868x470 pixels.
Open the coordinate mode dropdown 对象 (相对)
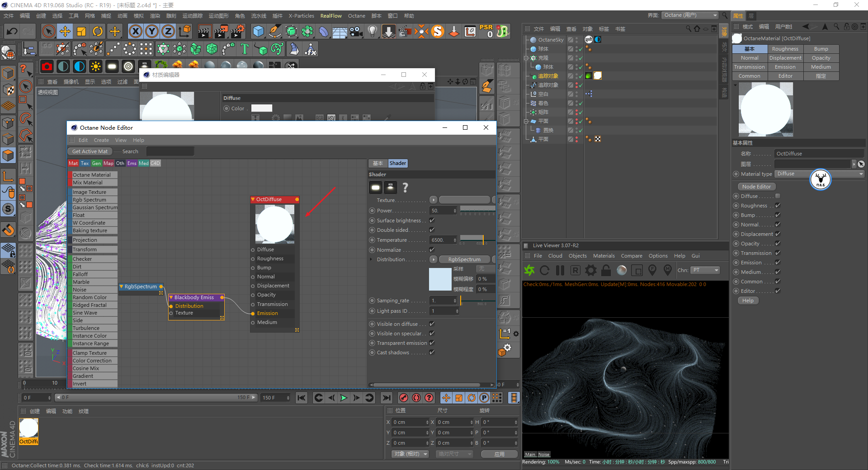(410, 454)
